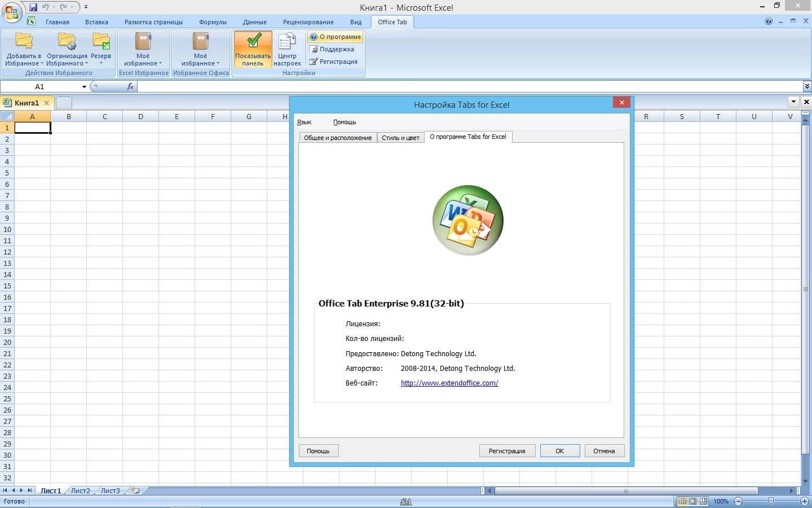The width and height of the screenshot is (812, 508).
Task: Zoom out with minus button
Action: click(x=738, y=501)
